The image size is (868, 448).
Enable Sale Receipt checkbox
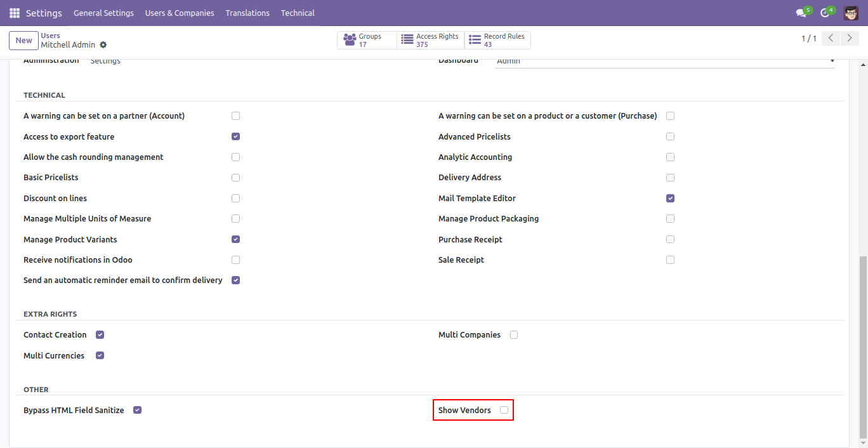pos(671,260)
